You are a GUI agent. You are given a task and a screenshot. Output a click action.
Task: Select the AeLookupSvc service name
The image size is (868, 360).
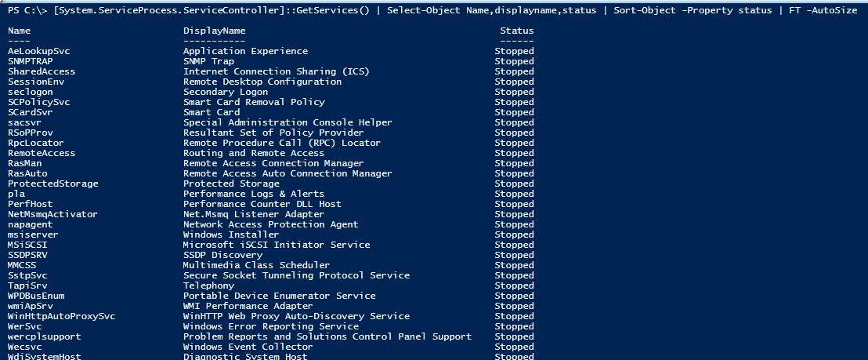coord(38,51)
